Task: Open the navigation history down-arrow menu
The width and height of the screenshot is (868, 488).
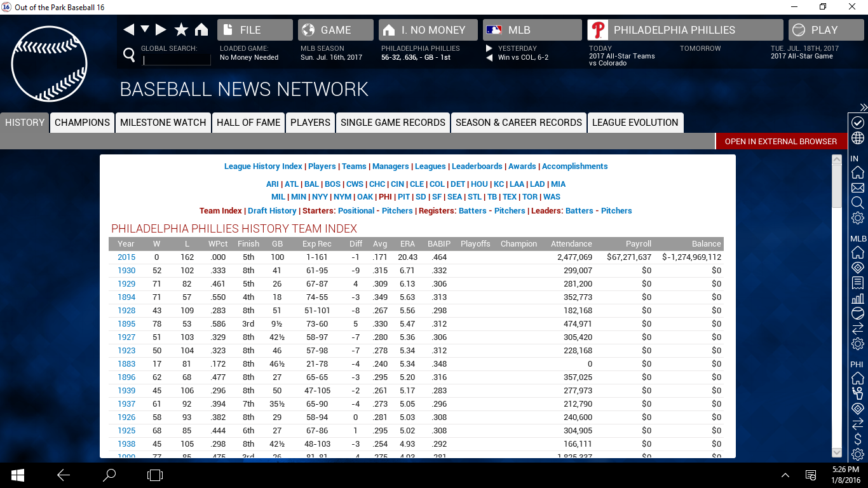Action: click(145, 30)
